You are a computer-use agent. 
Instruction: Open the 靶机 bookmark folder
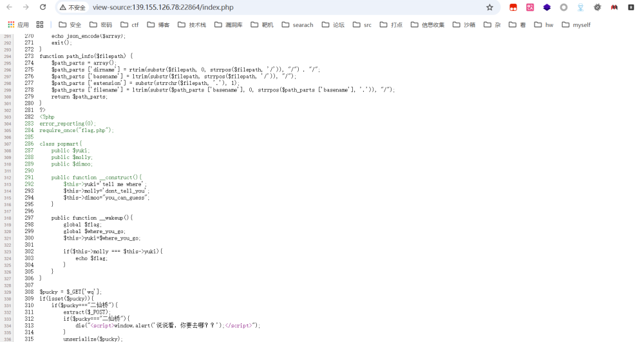tap(262, 24)
